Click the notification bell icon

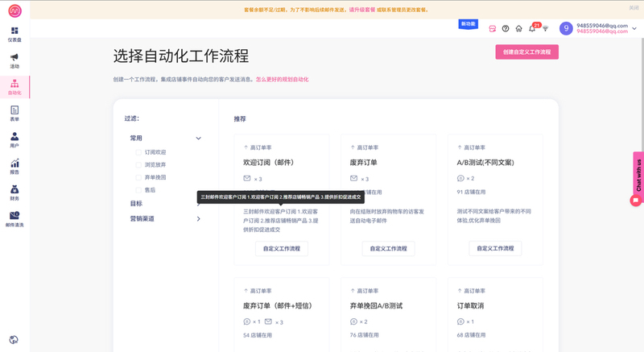[x=532, y=28]
